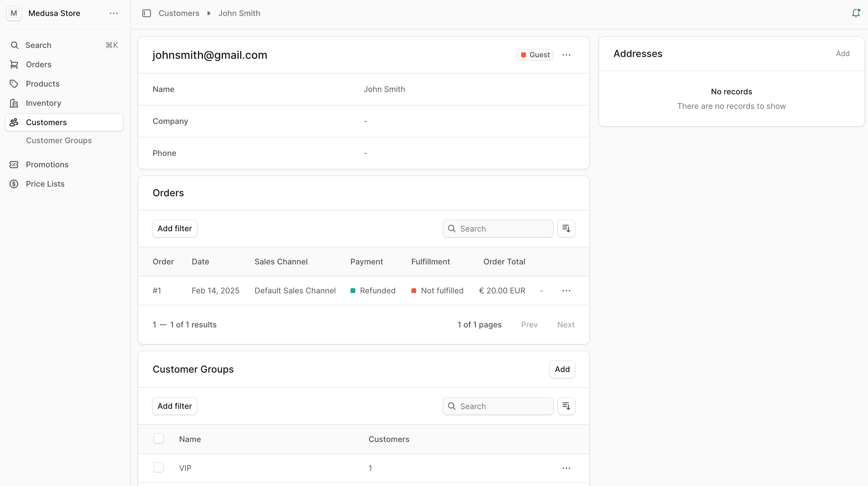Screen dimensions: 868x486
Task: Open Products via the tag icon
Action: pyautogui.click(x=14, y=84)
